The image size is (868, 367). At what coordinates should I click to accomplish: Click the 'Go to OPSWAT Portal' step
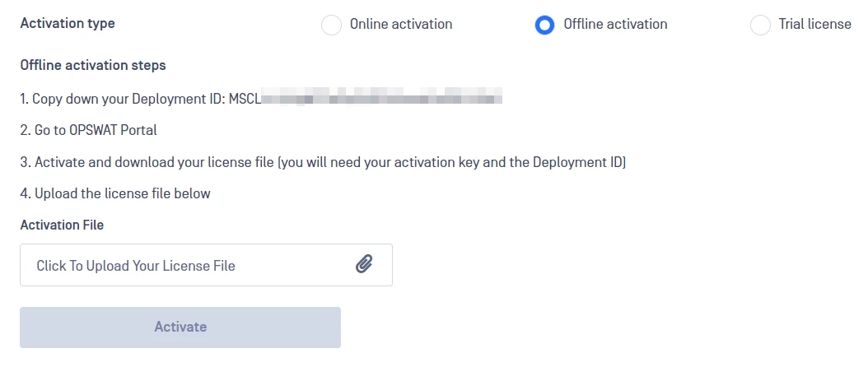(x=89, y=130)
